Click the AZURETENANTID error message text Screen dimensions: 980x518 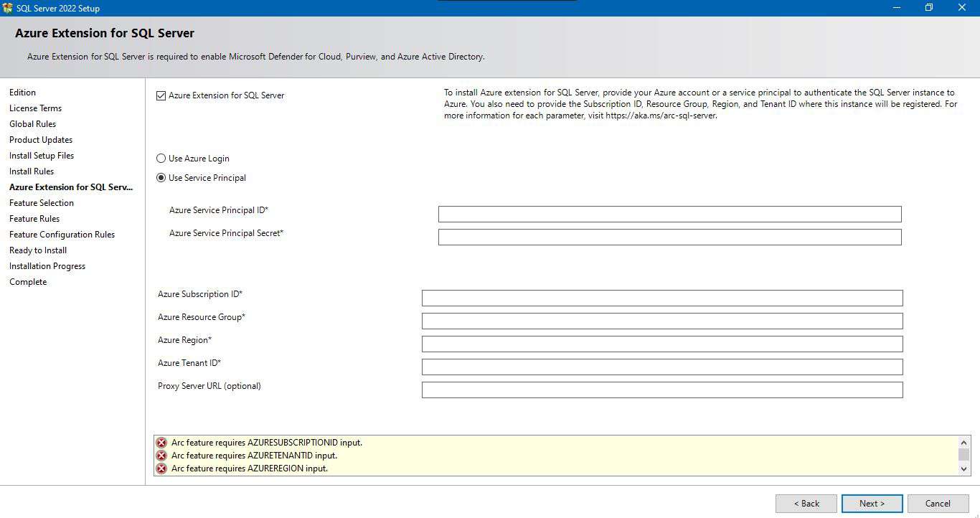point(254,456)
